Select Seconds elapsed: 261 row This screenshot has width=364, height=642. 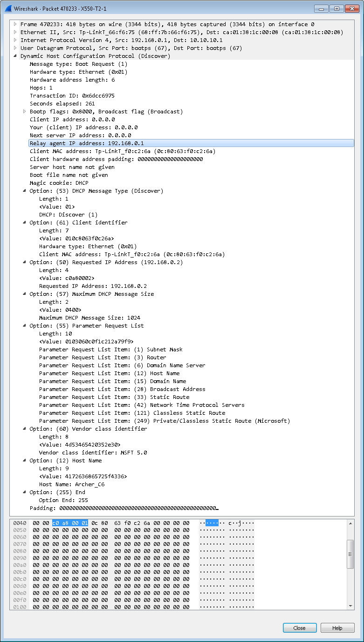click(x=62, y=104)
